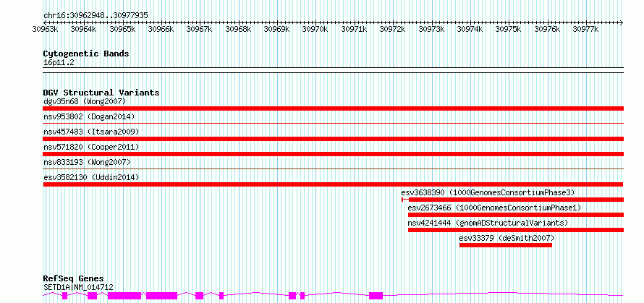Click the 30964k ruler tick label
Image resolution: width=644 pixels, height=303 pixels.
click(x=84, y=29)
